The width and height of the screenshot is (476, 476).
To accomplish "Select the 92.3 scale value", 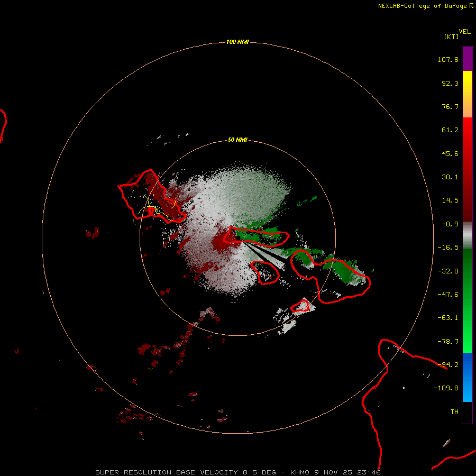I will (x=450, y=83).
